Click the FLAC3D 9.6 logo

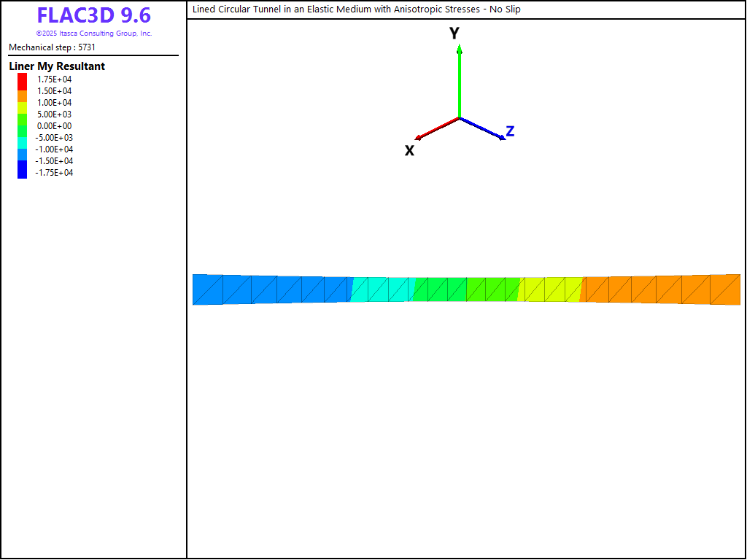click(x=93, y=15)
